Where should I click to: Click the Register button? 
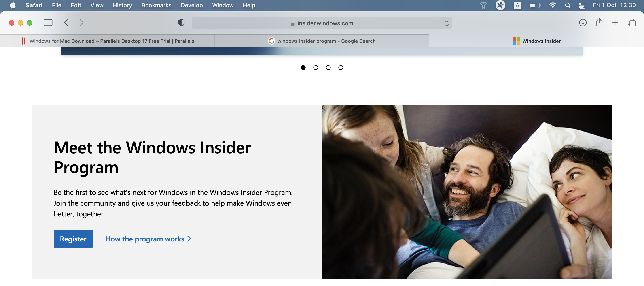point(73,239)
